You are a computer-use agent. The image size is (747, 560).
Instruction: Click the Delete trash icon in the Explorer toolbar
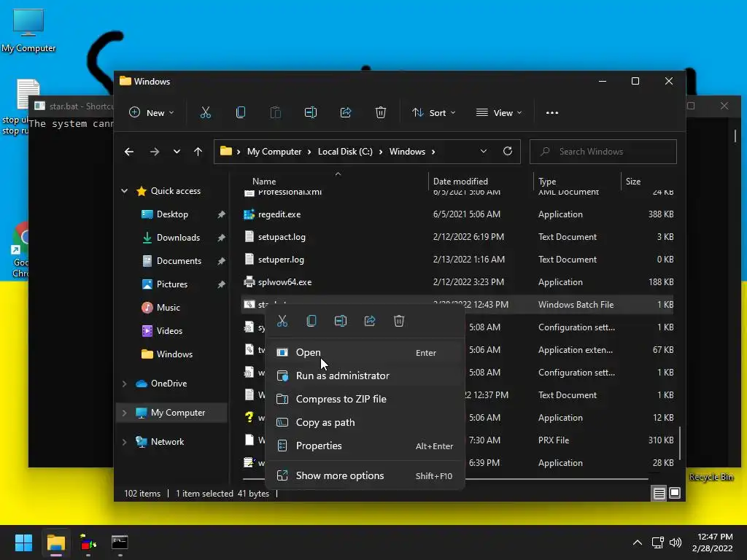[x=380, y=113]
